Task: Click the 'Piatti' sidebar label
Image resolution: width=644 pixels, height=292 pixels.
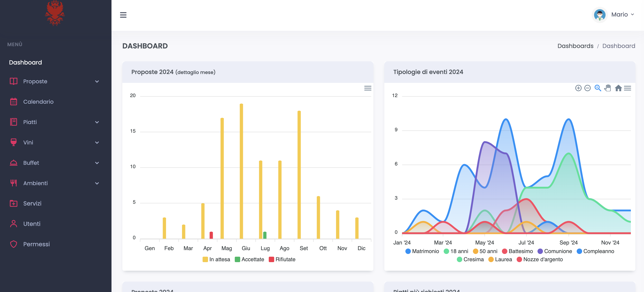Action: (30, 122)
